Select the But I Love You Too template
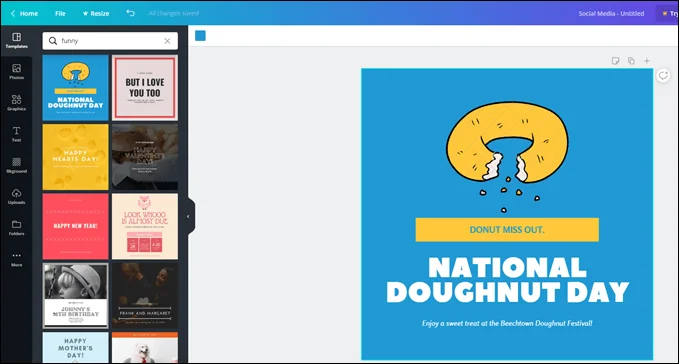Image resolution: width=679 pixels, height=364 pixels. point(145,87)
